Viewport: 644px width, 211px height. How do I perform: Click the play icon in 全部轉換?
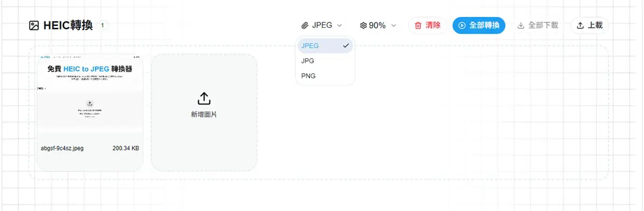pos(462,25)
